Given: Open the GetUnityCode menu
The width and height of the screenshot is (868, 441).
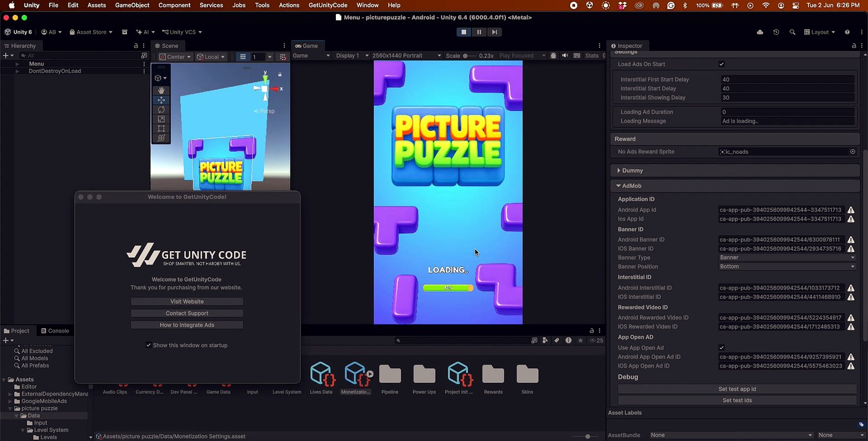Looking at the screenshot, I should 327,5.
